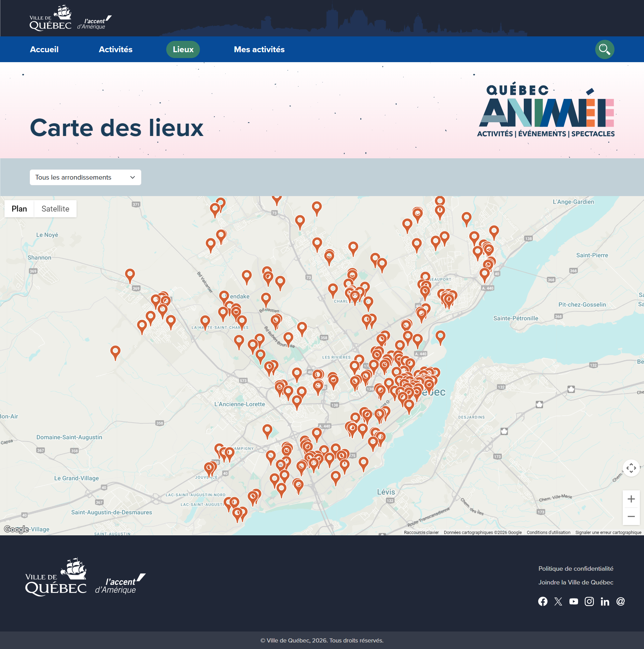The height and width of the screenshot is (649, 644).
Task: Open the X (Twitter) footer icon
Action: pyautogui.click(x=558, y=601)
